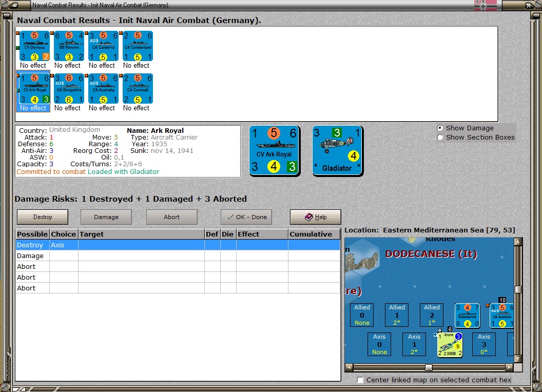Click the Target column header
Screen dimensions: 542x392
point(141,234)
